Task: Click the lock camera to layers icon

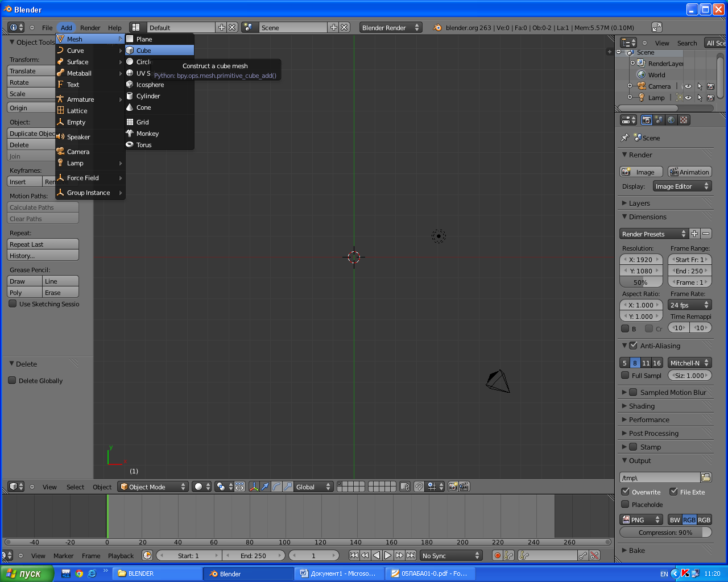Action: coord(405,487)
